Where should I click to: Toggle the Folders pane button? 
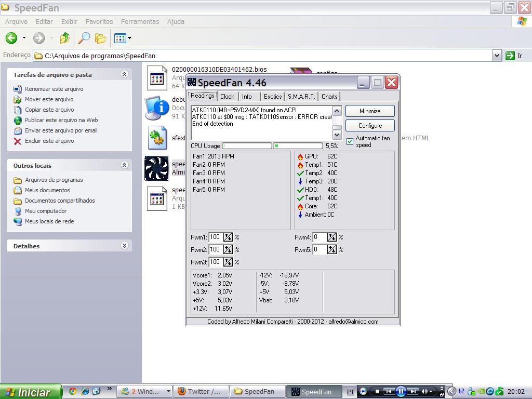tap(100, 38)
